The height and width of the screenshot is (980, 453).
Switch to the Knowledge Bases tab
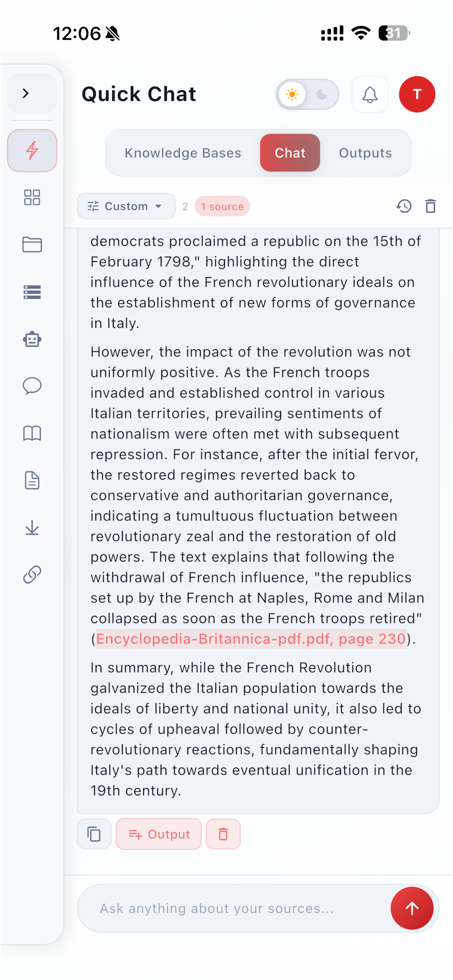(183, 153)
